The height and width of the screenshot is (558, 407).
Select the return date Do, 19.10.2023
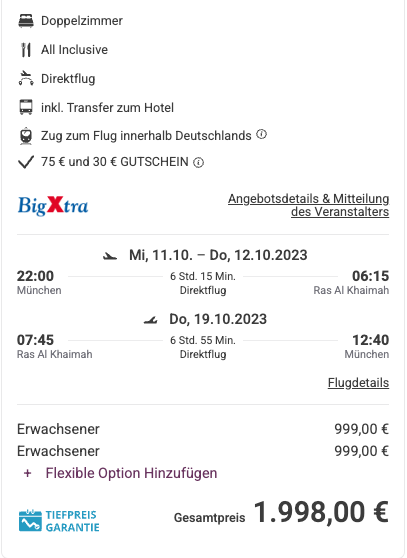pyautogui.click(x=218, y=319)
